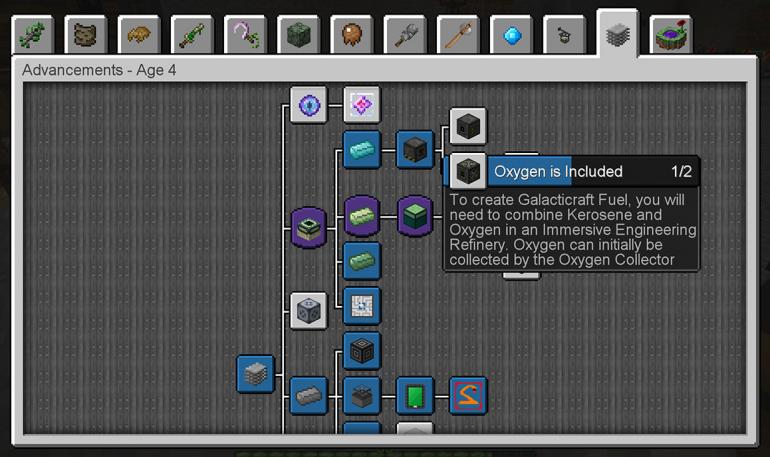Select the gray stacked plates root advancement

coord(255,374)
